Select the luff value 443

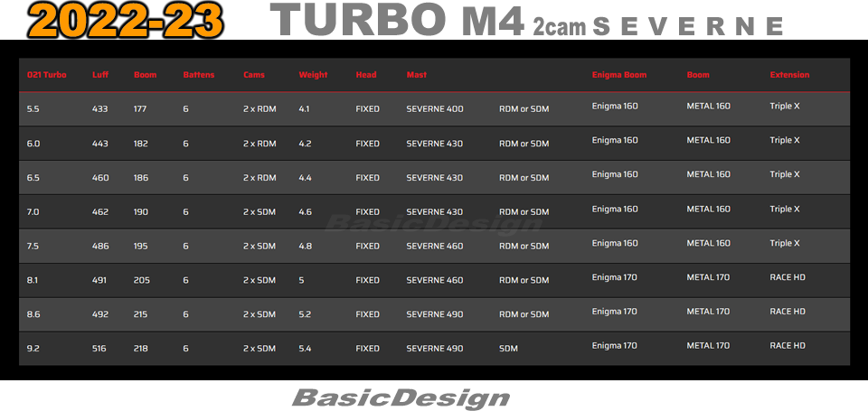point(100,144)
